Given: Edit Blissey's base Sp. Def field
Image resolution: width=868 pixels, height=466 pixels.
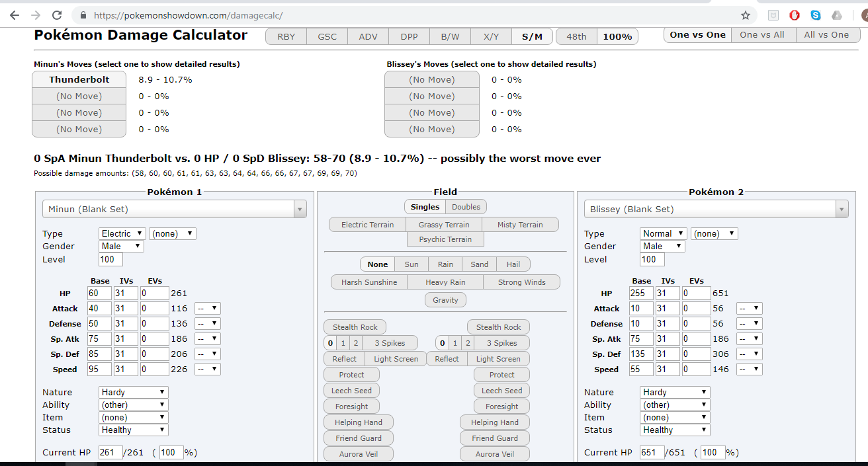Looking at the screenshot, I should tap(640, 354).
